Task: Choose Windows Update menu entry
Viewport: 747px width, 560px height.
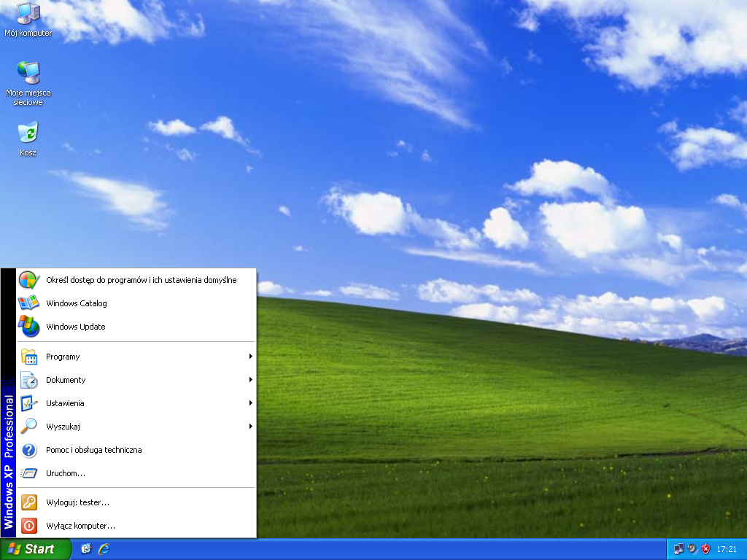Action: (136, 327)
